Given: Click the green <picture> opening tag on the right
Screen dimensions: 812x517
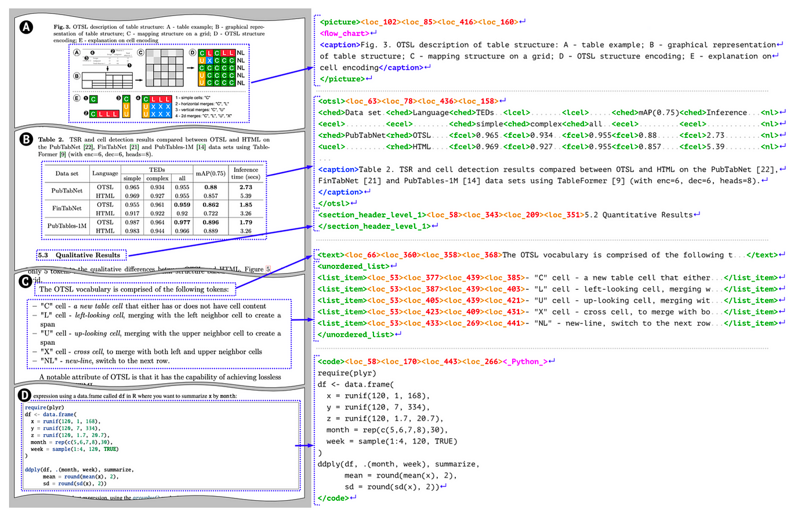Looking at the screenshot, I should coord(339,22).
